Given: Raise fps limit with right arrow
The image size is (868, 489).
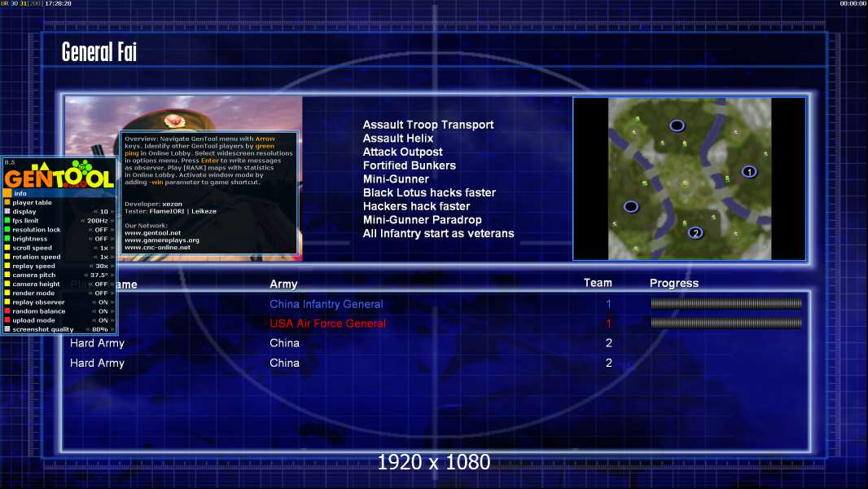Looking at the screenshot, I should [112, 220].
